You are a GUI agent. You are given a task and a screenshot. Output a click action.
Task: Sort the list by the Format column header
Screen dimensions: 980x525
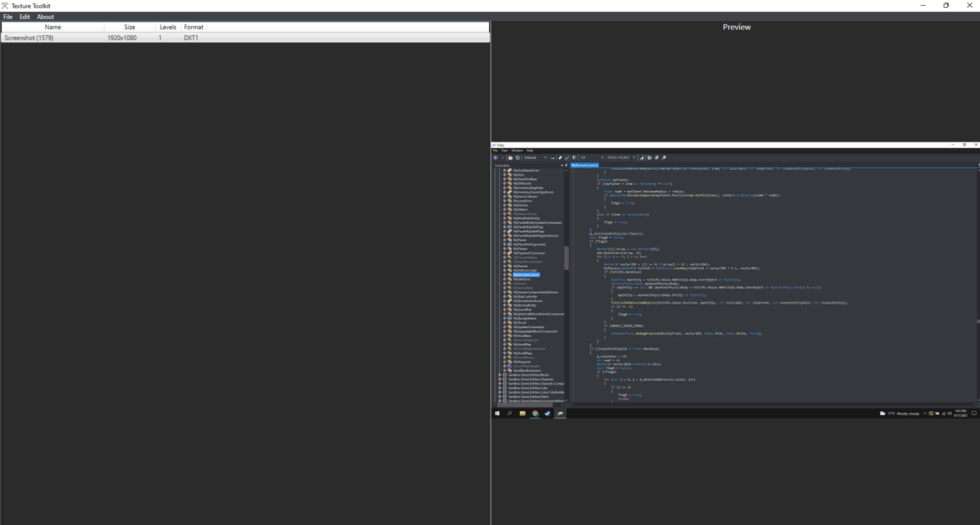coord(194,27)
